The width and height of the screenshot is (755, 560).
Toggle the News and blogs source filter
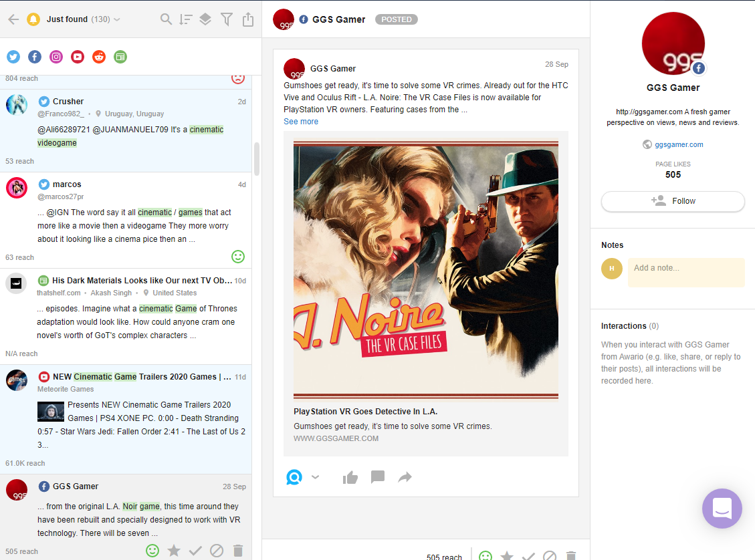coord(120,57)
